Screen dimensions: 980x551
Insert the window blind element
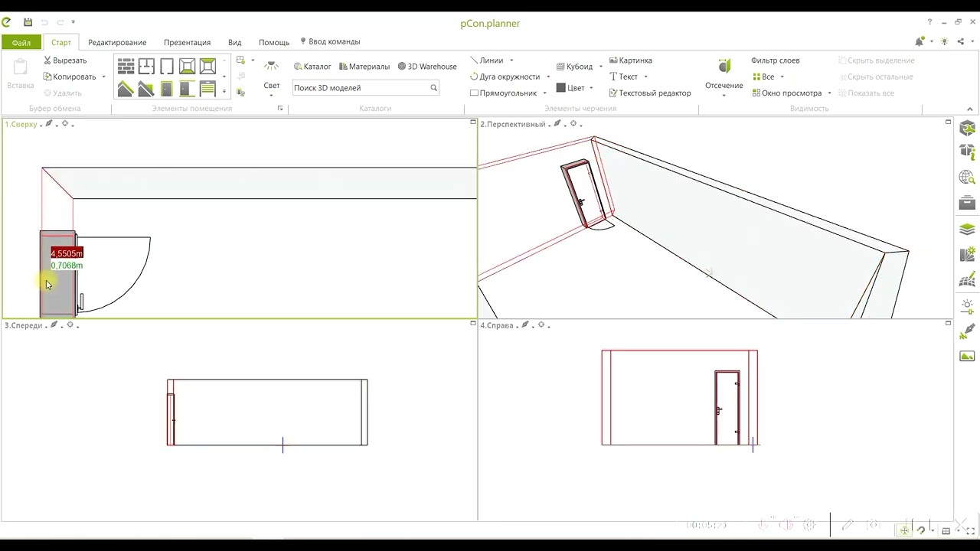point(207,89)
